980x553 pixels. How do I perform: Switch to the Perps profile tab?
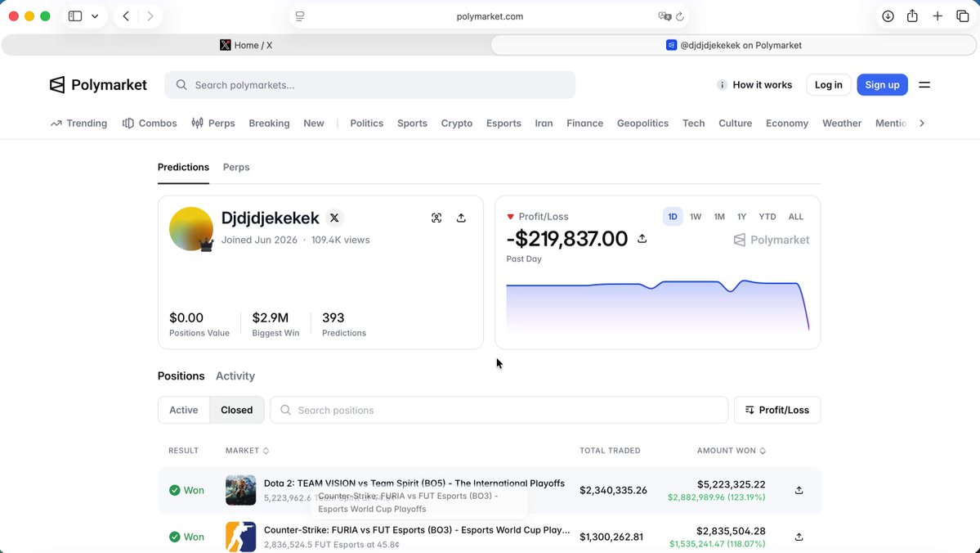pos(236,167)
